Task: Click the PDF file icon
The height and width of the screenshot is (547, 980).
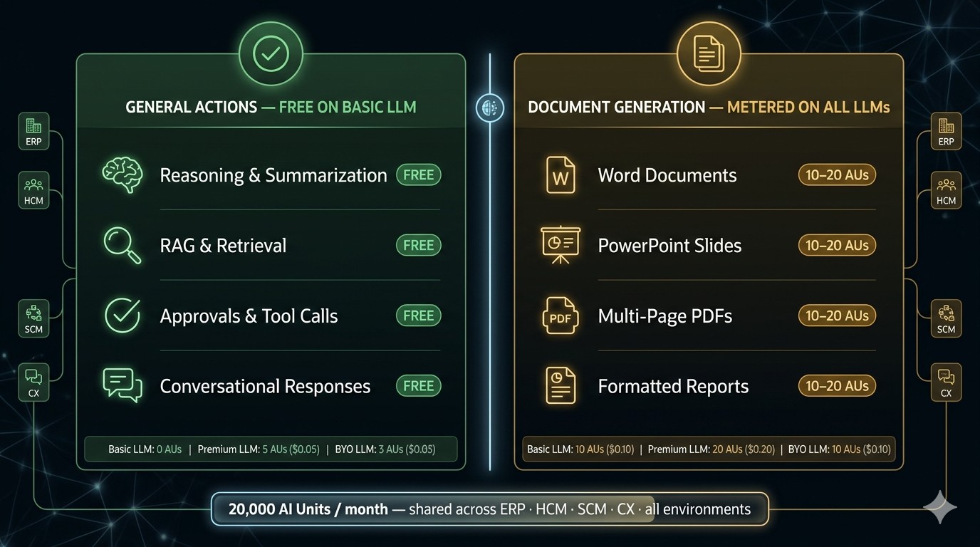Action: click(x=561, y=316)
